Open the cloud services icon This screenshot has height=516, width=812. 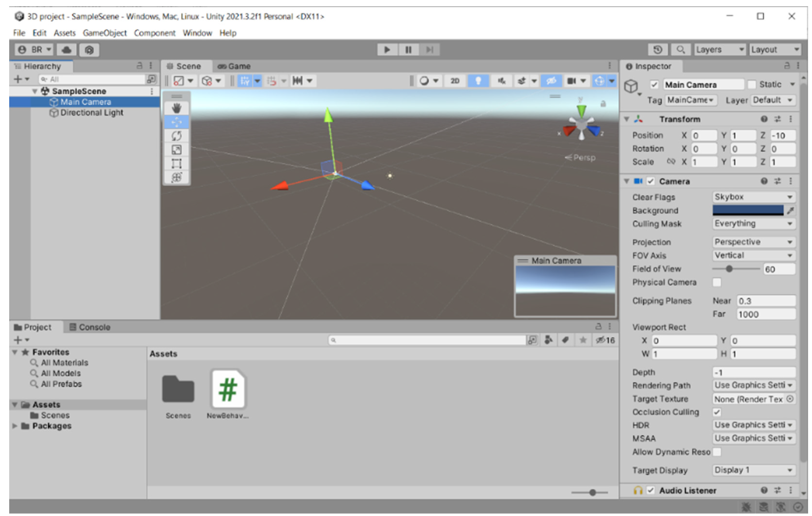(67, 50)
